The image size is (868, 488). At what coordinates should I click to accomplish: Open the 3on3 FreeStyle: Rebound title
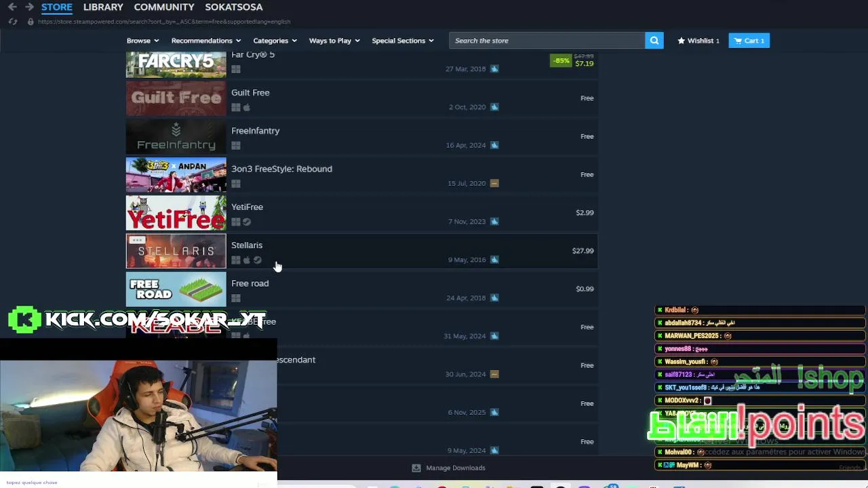coord(281,169)
